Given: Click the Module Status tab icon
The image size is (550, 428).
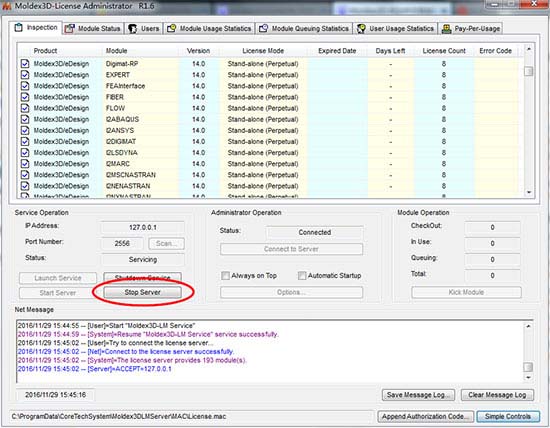Looking at the screenshot, I should [69, 29].
